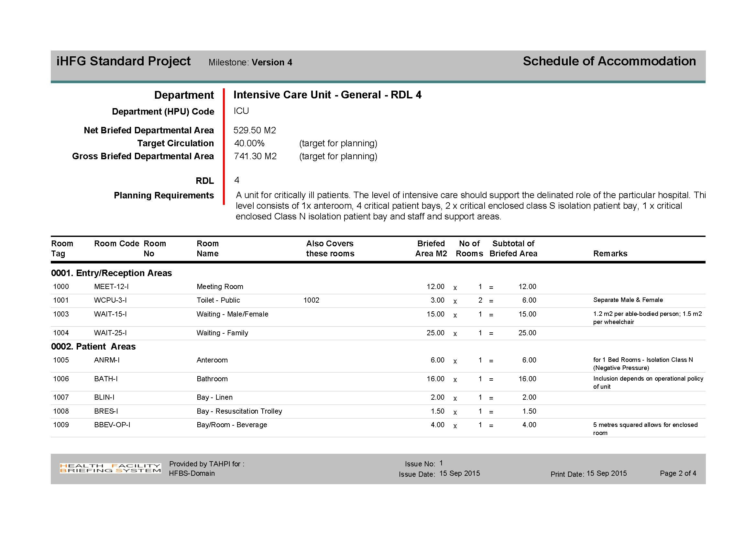Click section heading '0002. Patient Areas'
Image resolution: width=756 pixels, height=535 pixels.
[x=93, y=347]
